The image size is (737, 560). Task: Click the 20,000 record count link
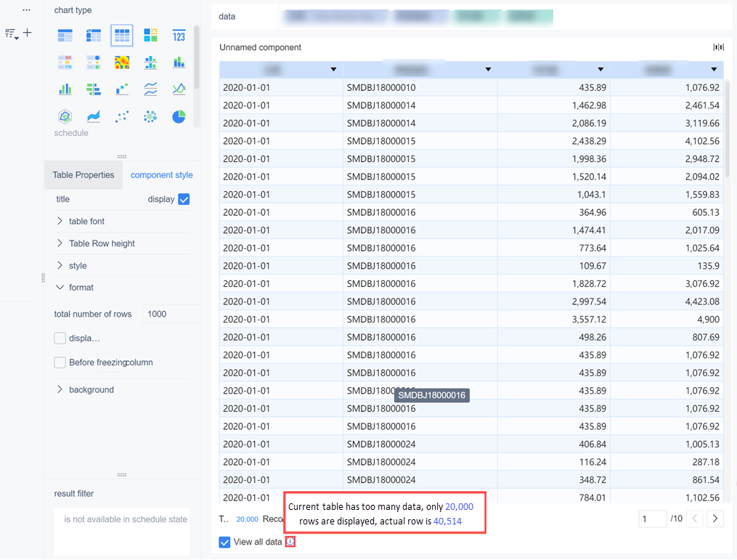247,519
